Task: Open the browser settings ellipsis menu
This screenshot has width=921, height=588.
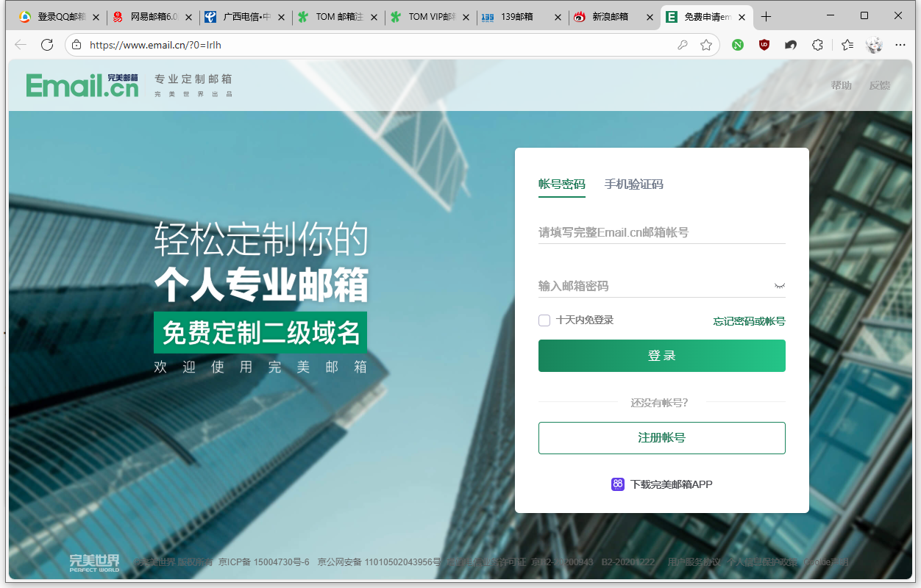Action: [x=900, y=45]
